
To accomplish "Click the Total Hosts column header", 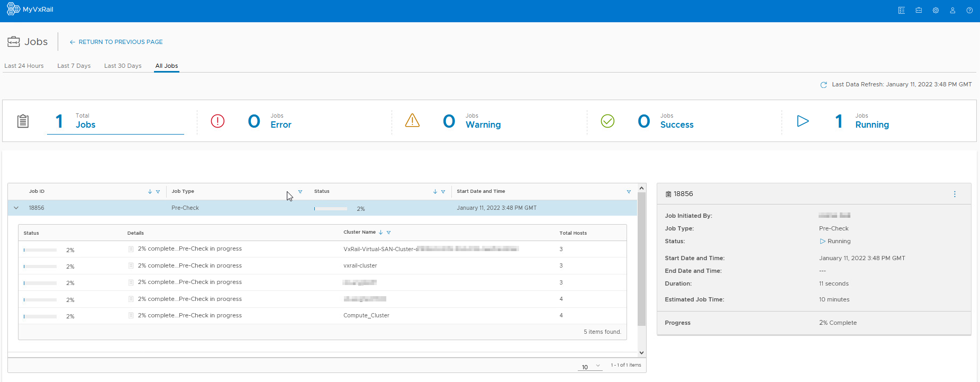I will 573,233.
